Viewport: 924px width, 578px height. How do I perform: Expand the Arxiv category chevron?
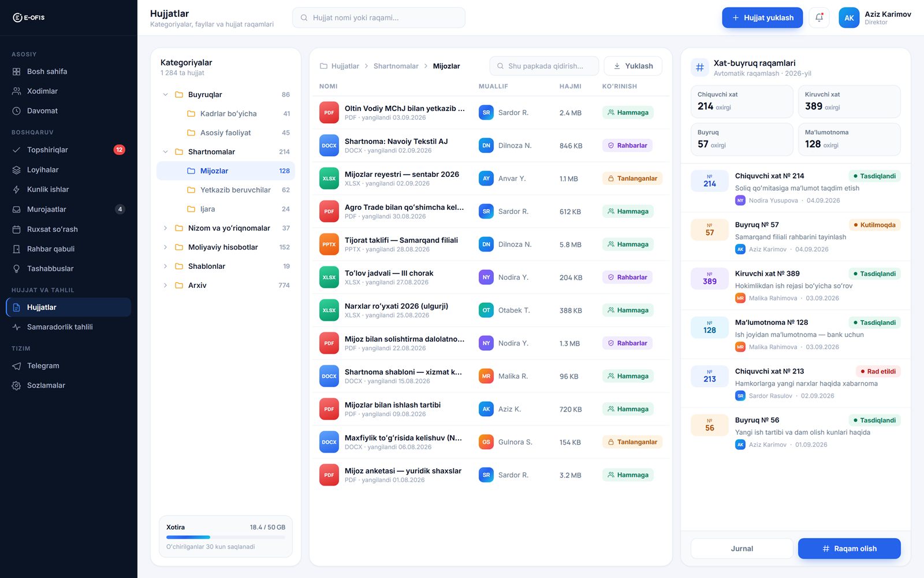pyautogui.click(x=165, y=286)
